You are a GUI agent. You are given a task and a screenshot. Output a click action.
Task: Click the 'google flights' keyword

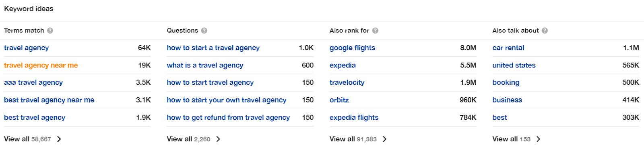(352, 48)
